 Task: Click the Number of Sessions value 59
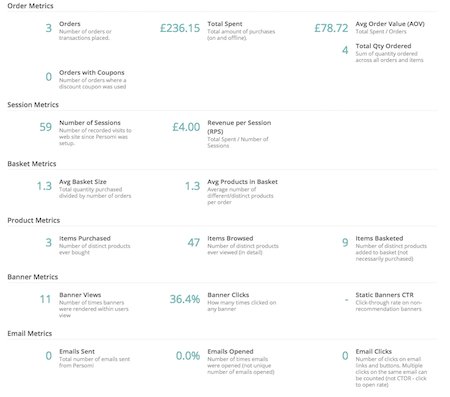46,127
